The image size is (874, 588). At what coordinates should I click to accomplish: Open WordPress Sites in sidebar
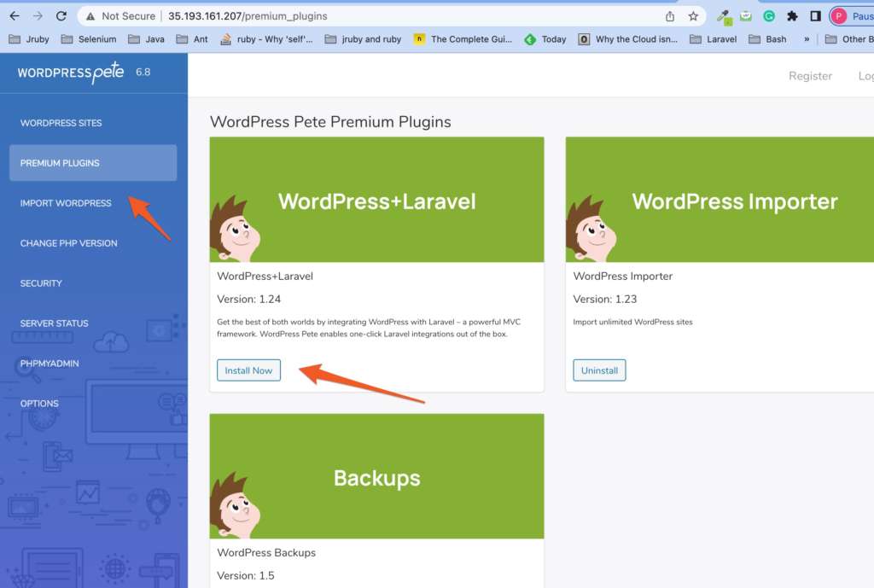(x=61, y=123)
